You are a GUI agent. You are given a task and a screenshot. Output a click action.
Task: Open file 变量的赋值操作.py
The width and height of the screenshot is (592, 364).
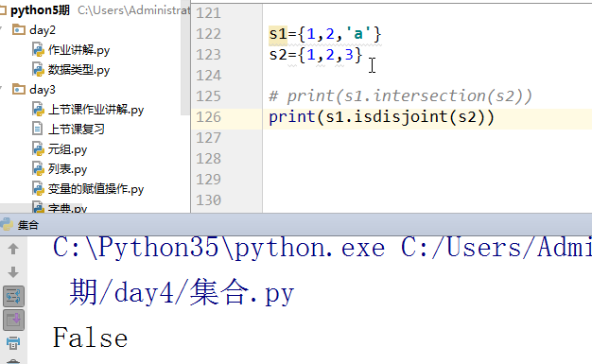pyautogui.click(x=96, y=189)
